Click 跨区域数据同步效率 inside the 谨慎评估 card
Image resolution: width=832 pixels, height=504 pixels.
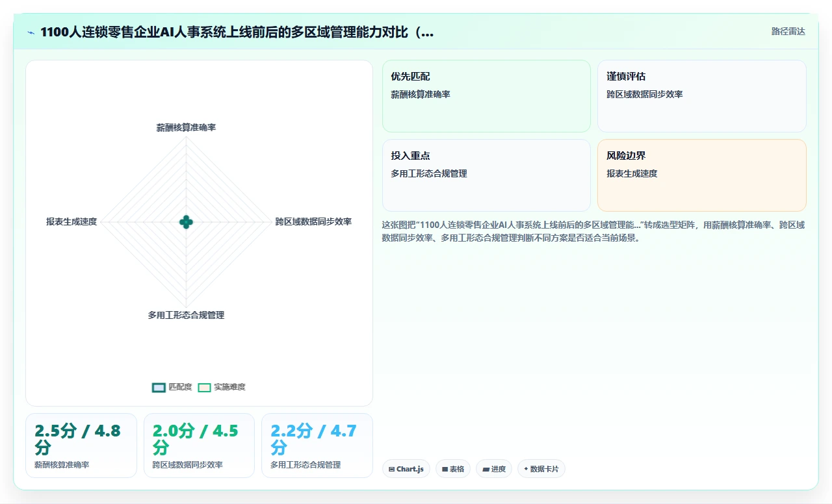645,94
